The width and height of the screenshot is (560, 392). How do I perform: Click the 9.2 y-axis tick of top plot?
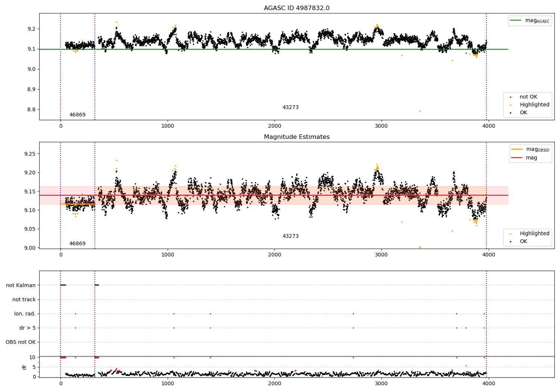31,29
